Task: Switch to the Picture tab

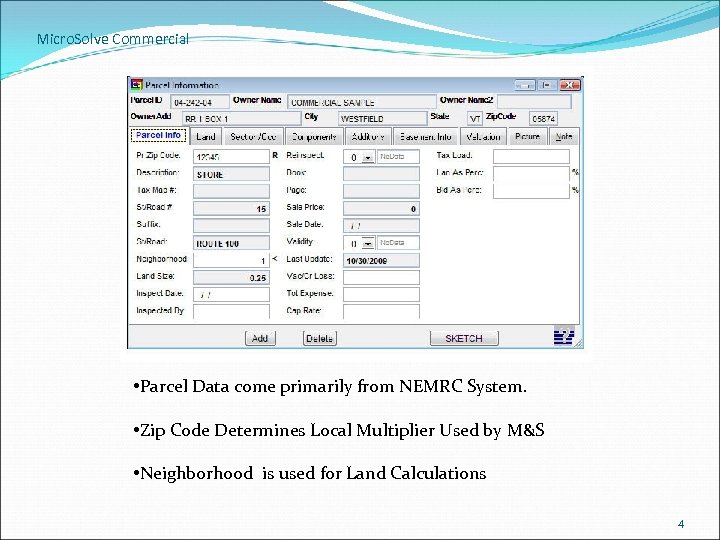Action: (x=527, y=136)
